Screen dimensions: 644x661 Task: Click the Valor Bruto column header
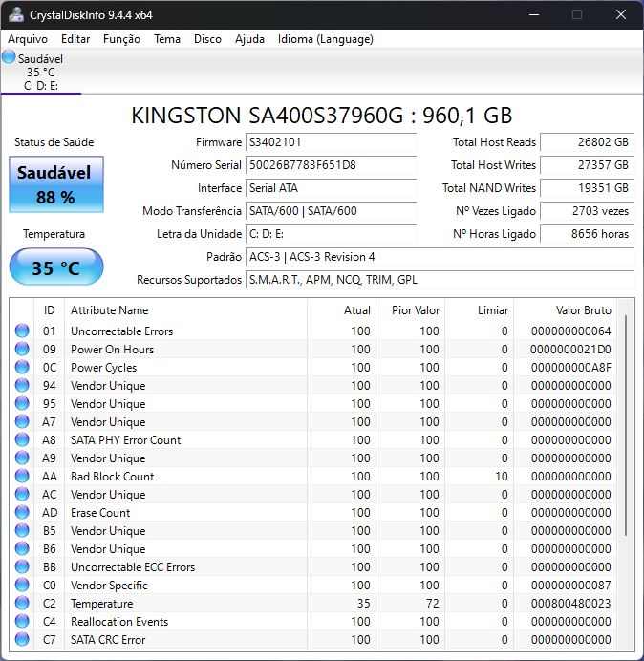[x=565, y=310]
